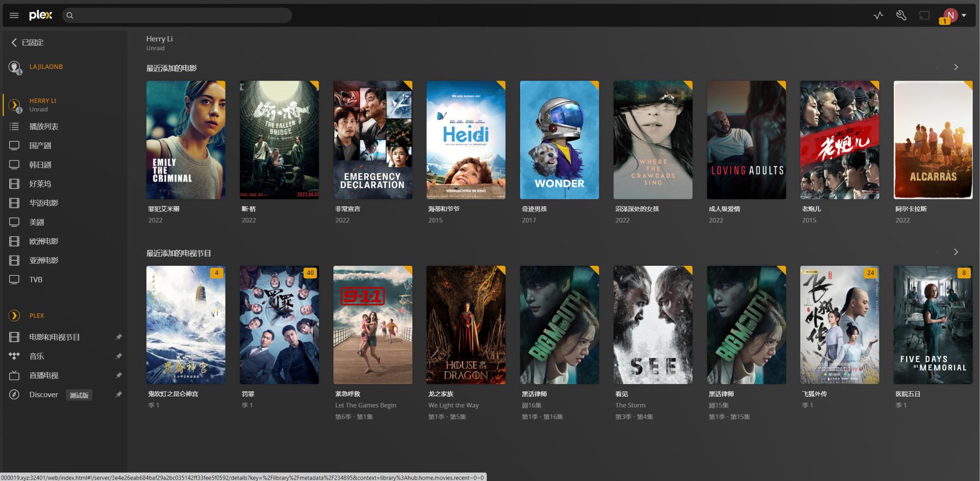Open the 老炮儿 movie poster

coord(840,140)
